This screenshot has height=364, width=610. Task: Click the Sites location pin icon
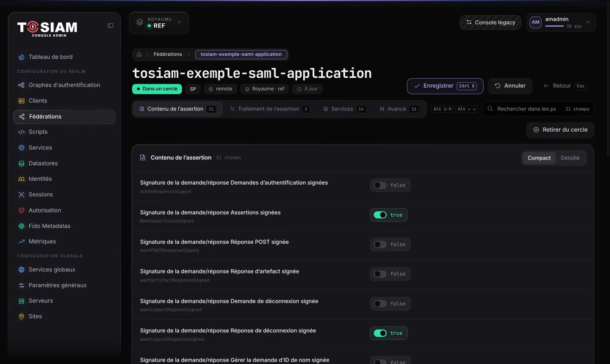coord(22,317)
